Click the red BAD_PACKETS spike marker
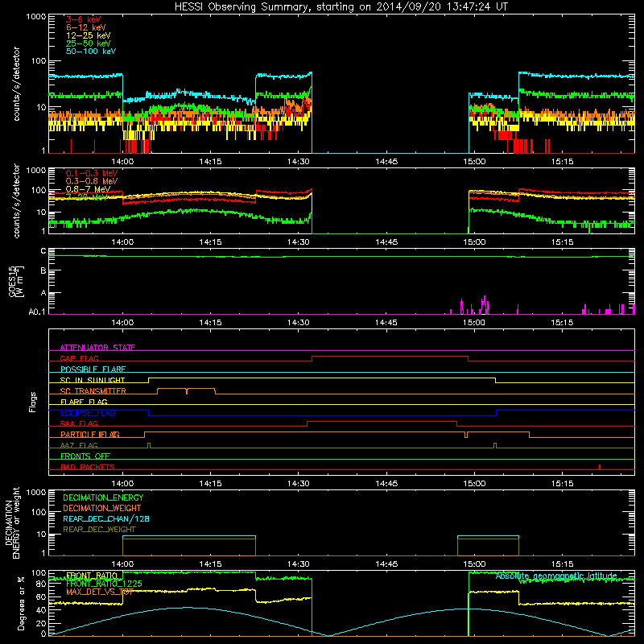 click(x=600, y=467)
